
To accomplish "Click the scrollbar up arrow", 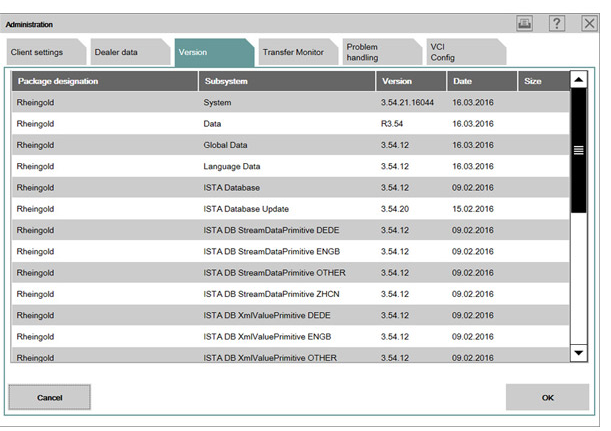I will 579,79.
